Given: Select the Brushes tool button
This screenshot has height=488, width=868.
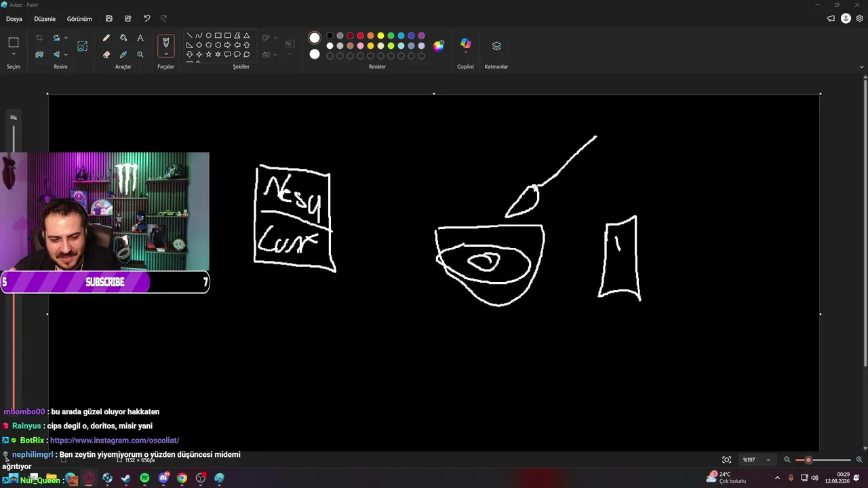Looking at the screenshot, I should point(166,42).
